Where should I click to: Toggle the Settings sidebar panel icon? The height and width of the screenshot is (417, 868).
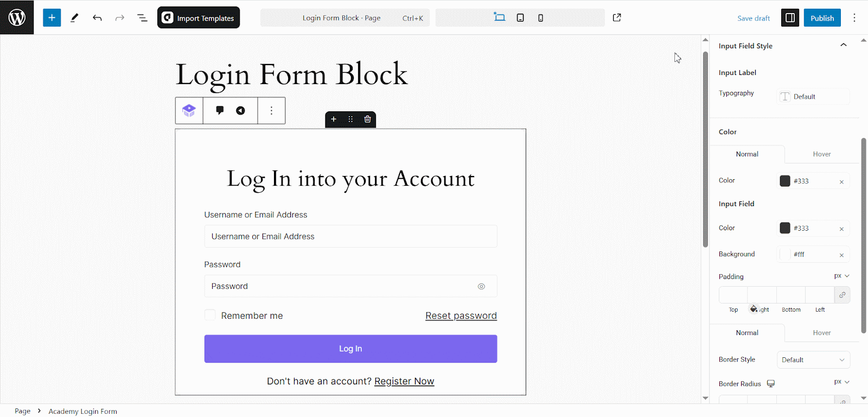pos(789,17)
